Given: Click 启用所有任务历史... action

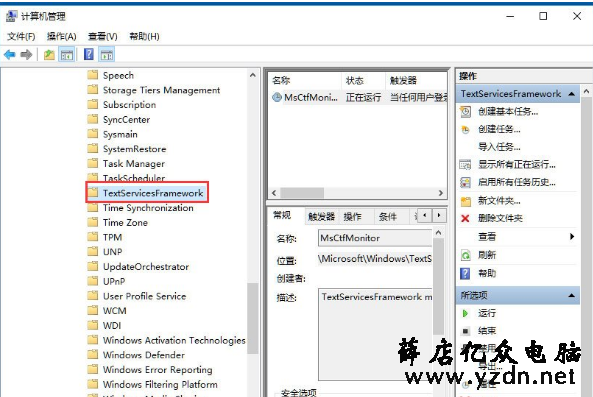Looking at the screenshot, I should click(517, 183).
